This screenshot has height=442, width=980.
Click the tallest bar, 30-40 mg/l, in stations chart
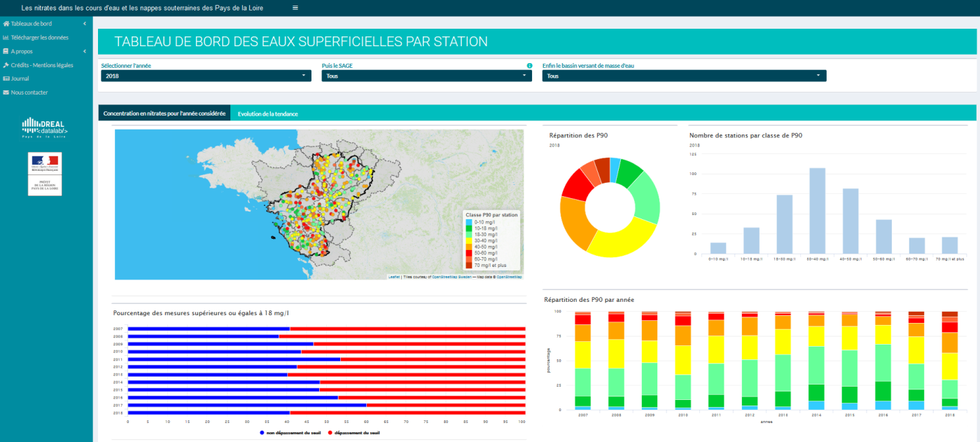tap(817, 210)
